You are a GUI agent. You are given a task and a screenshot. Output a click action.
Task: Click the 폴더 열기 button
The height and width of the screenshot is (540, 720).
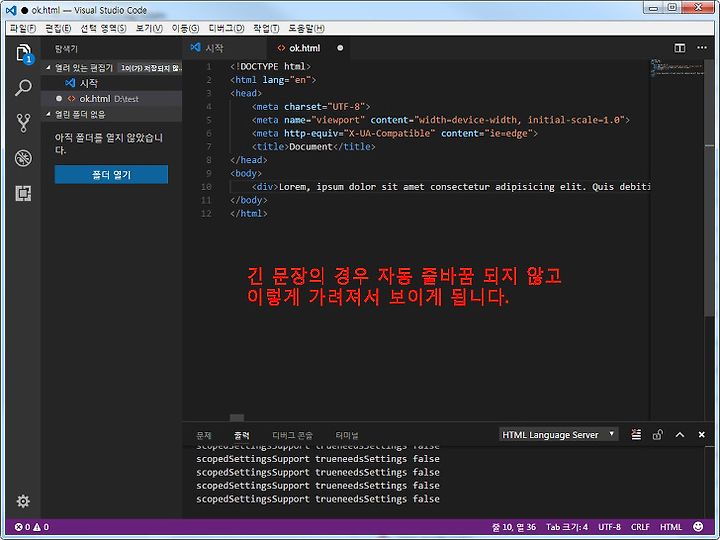pyautogui.click(x=111, y=174)
